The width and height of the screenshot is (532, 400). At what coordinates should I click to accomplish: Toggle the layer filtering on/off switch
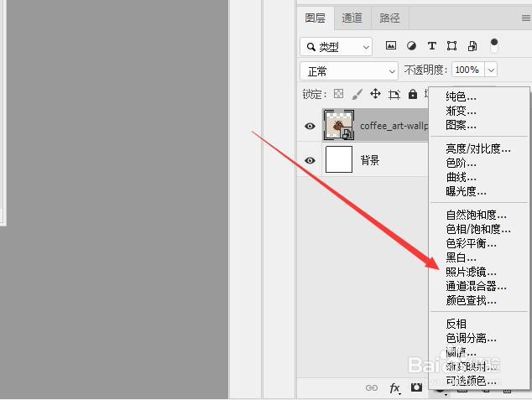point(494,46)
